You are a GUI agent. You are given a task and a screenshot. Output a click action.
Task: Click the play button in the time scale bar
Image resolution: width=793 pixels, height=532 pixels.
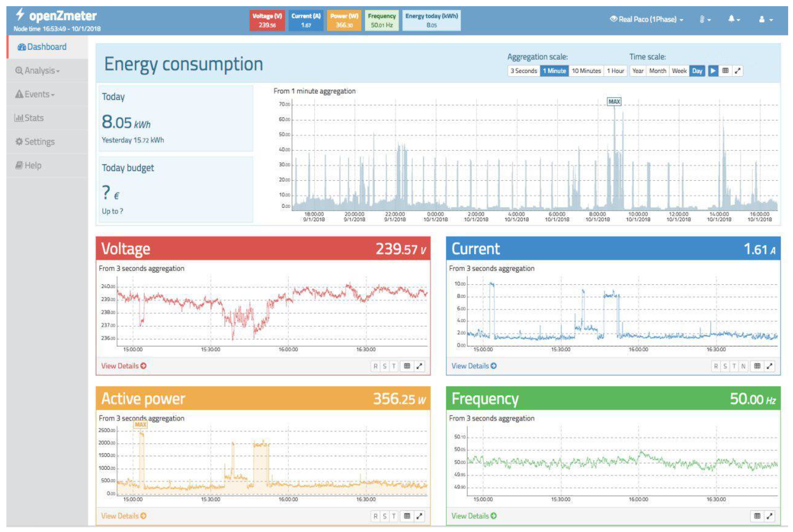(713, 71)
